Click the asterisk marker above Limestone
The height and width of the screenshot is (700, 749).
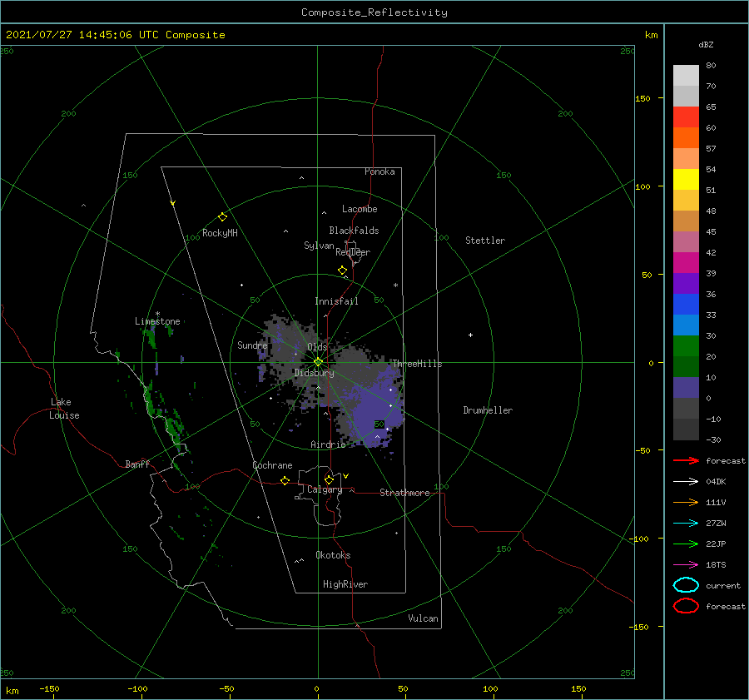157,314
